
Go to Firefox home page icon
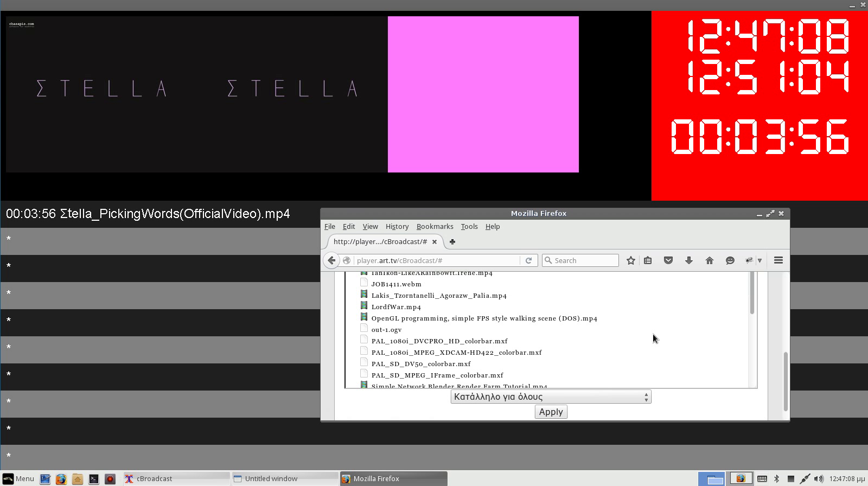pos(710,260)
